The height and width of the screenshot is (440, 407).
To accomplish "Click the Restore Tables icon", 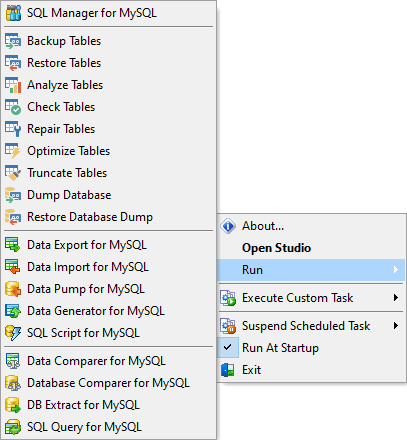I will pos(13,63).
